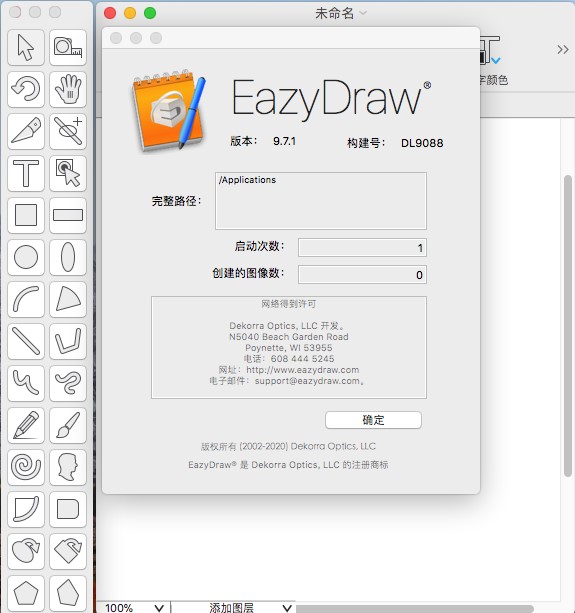Screen dimensions: 575x613
Task: Select the square shape tool
Action: point(26,215)
